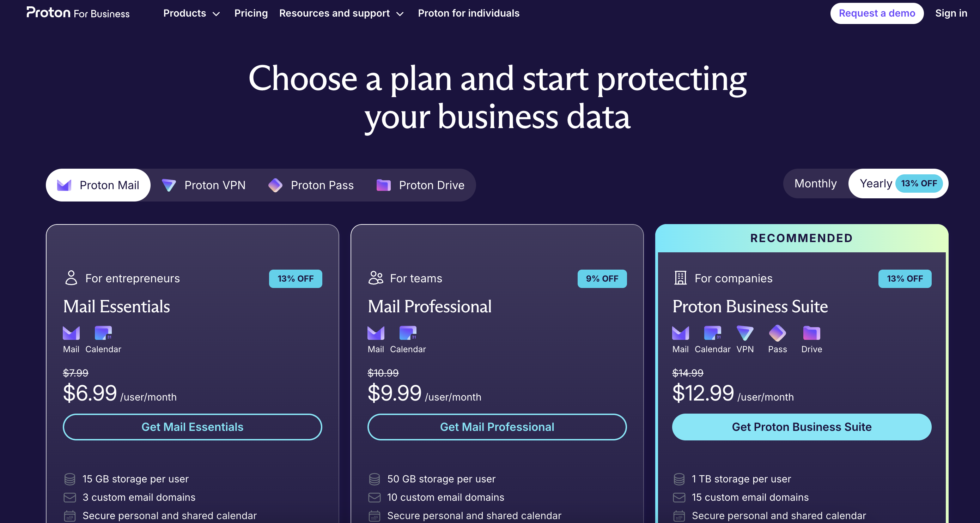Click the VPN icon in Proton Business Suite
This screenshot has height=523, width=980.
point(744,333)
